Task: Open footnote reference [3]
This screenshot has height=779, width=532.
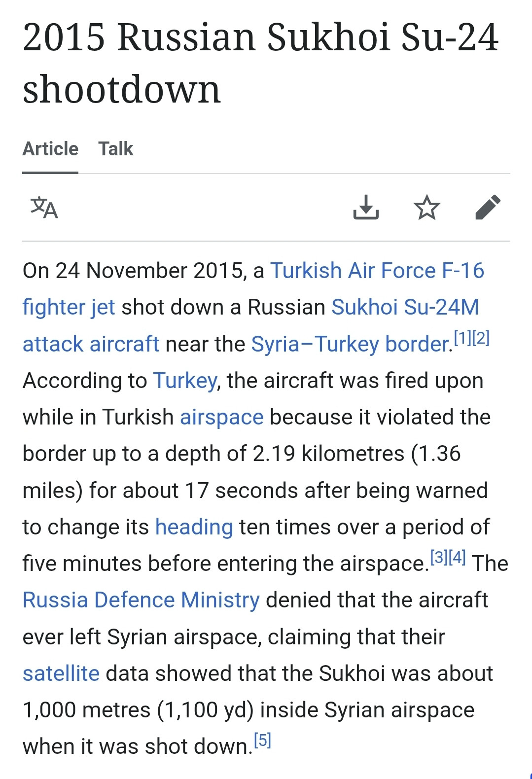Action: point(439,558)
